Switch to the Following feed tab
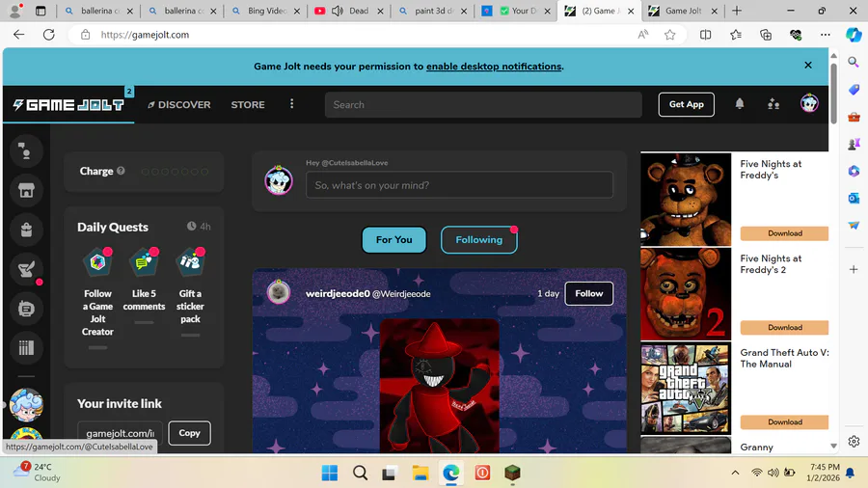This screenshot has height=488, width=868. pyautogui.click(x=478, y=239)
